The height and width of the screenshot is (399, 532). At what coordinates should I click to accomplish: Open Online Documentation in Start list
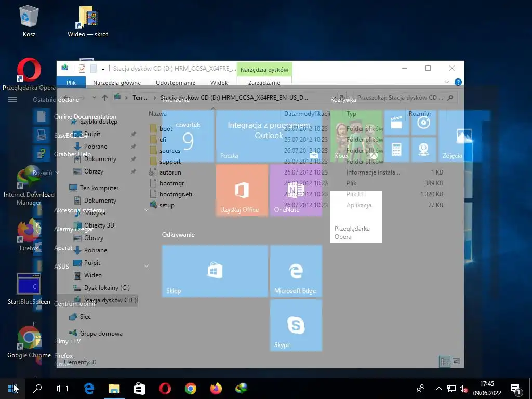tap(85, 116)
